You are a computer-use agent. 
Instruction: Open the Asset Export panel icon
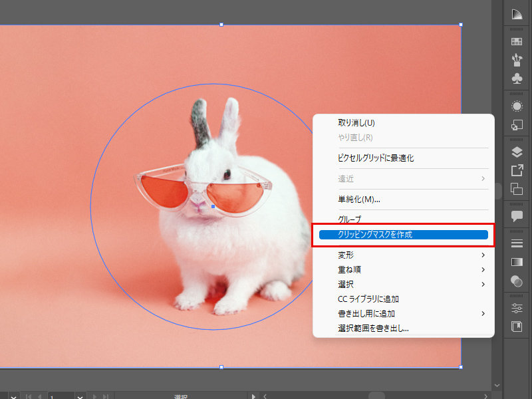(x=516, y=170)
